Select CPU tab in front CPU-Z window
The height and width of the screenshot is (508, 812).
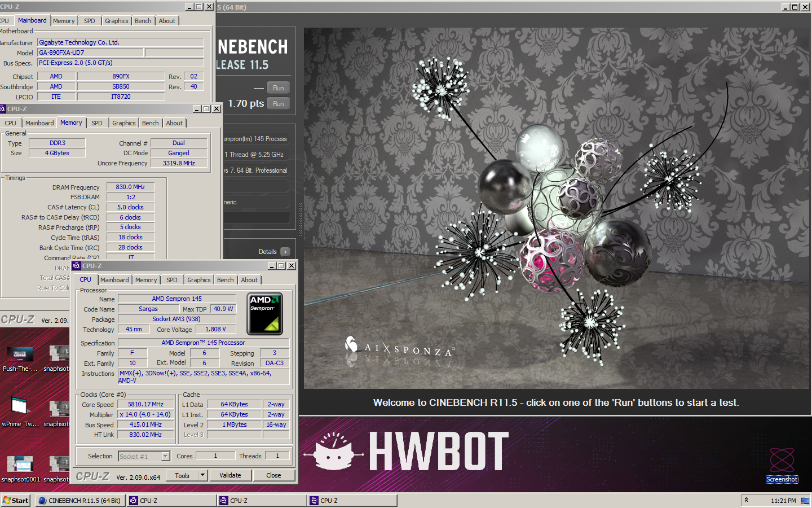coord(86,279)
